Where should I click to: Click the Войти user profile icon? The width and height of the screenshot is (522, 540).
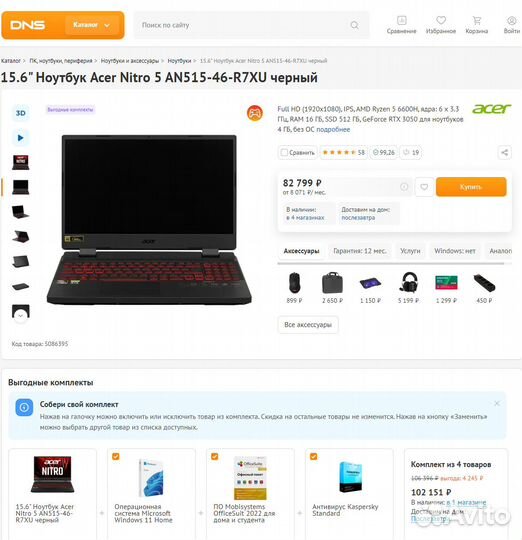pos(512,20)
